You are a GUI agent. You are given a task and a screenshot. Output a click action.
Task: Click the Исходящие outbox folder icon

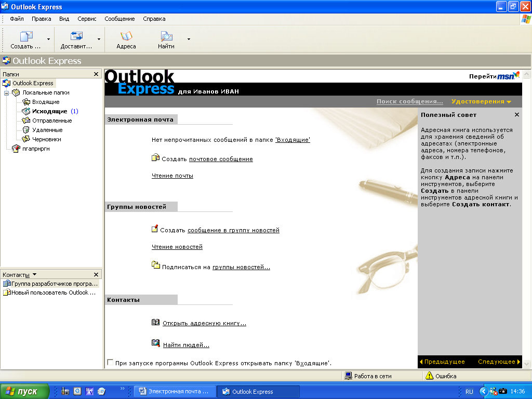[x=26, y=111]
